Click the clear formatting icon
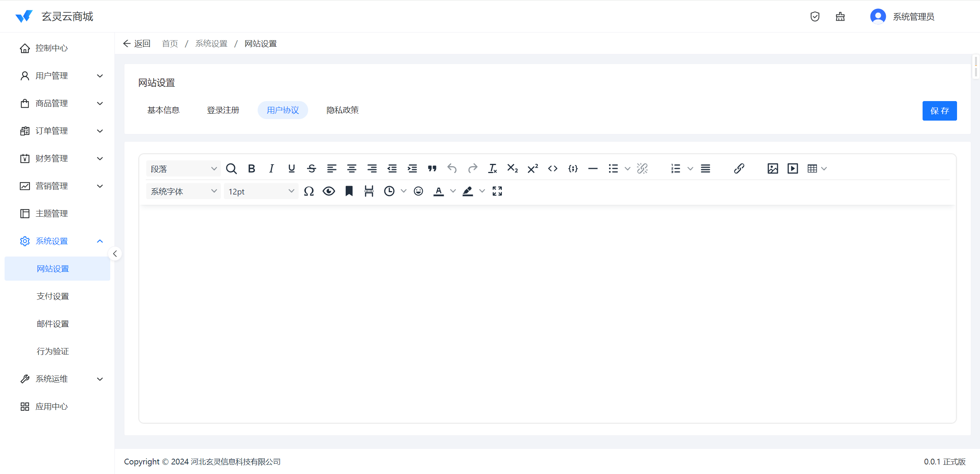 (492, 168)
